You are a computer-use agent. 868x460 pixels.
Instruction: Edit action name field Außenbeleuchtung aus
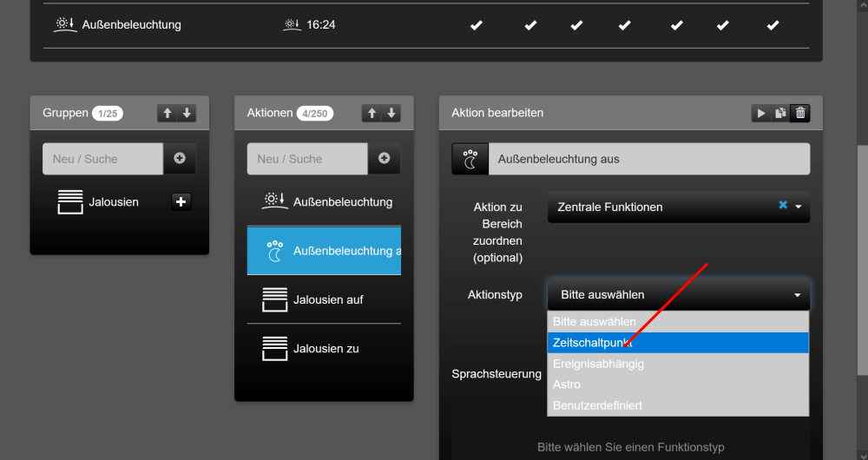648,159
